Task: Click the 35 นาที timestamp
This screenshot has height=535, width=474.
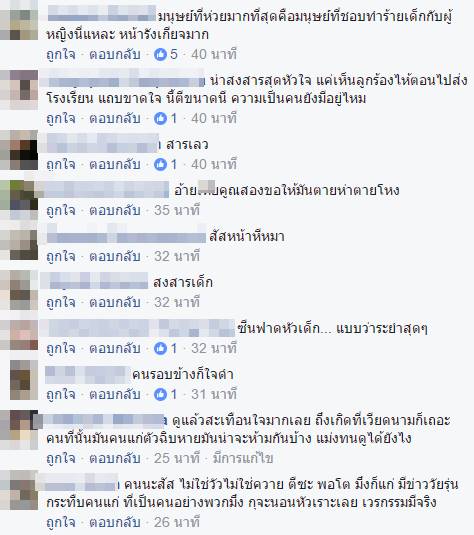Action: (177, 210)
